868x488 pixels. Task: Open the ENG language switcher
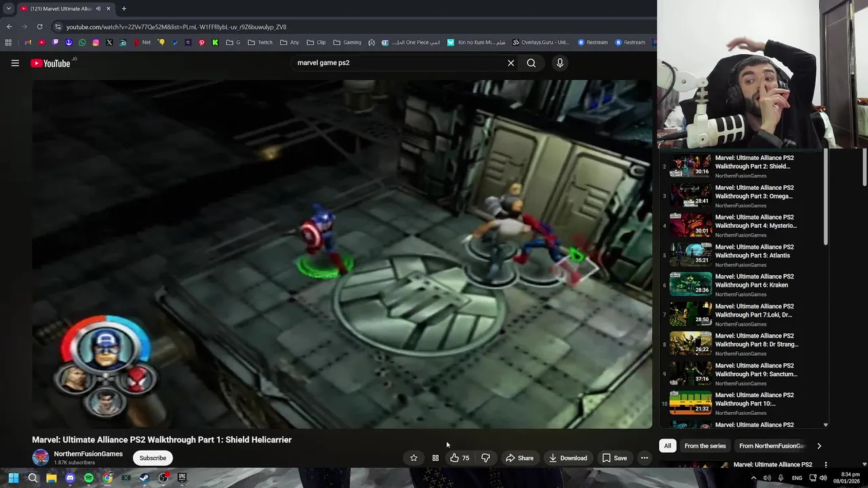pyautogui.click(x=797, y=478)
